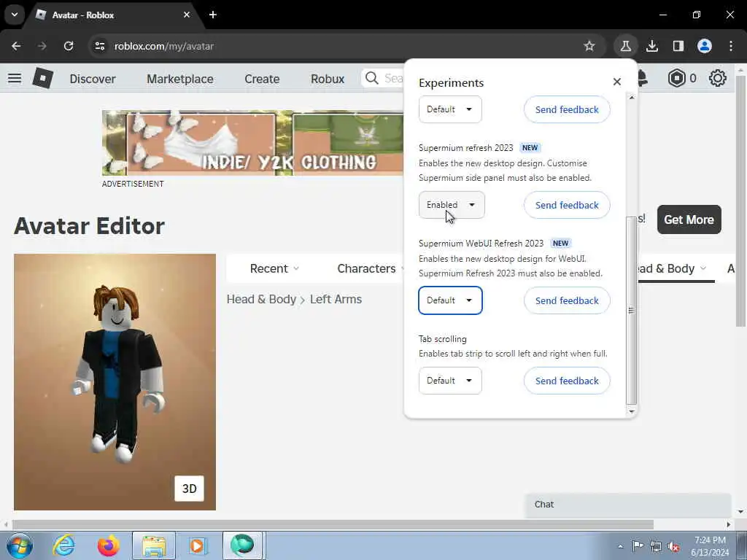
Task: Send feedback for Supermium refresh 2023
Action: point(567,205)
